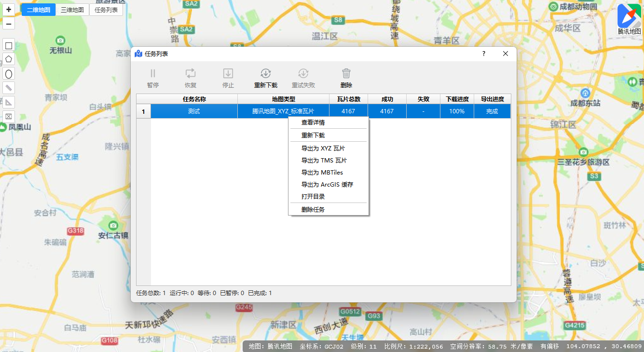Click the help question mark in dialog
This screenshot has width=644, height=352.
[x=484, y=54]
